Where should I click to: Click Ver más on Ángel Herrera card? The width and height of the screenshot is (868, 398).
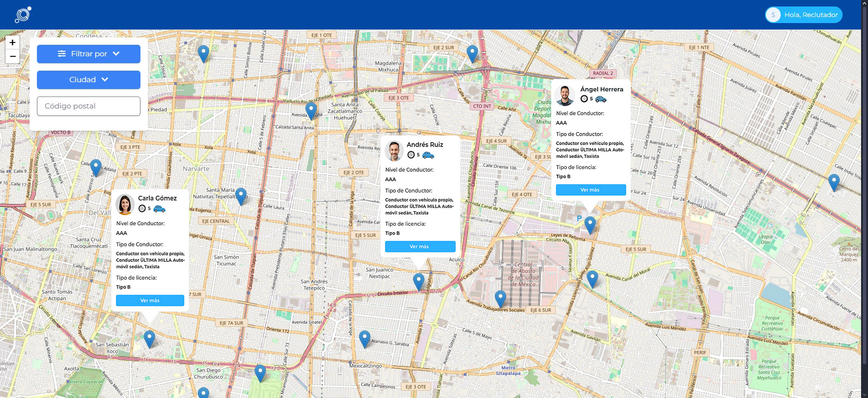(x=591, y=190)
